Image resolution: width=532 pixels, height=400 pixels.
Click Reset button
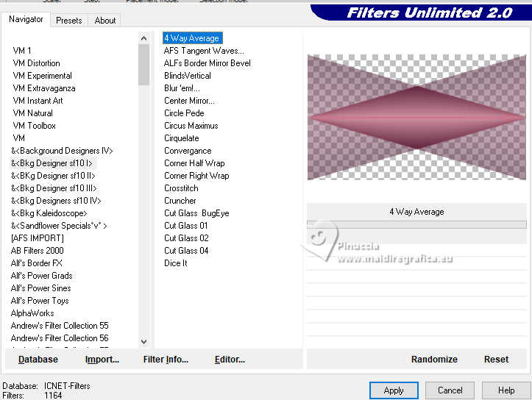(496, 360)
